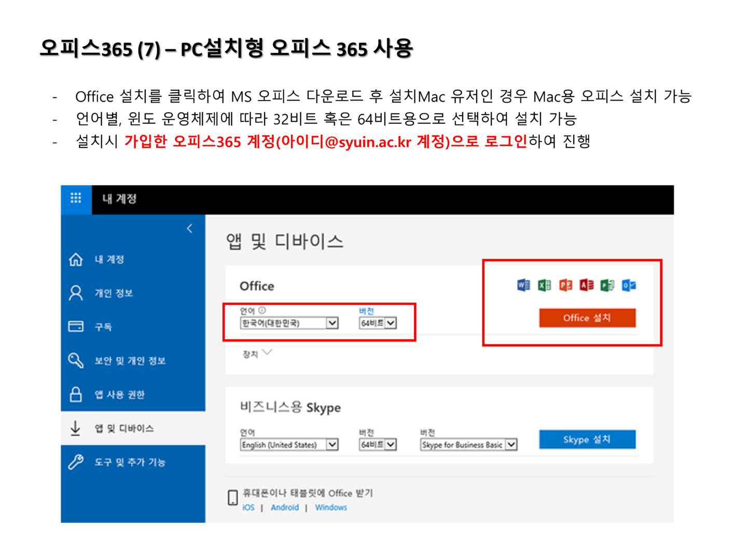This screenshot has height=560, width=747.
Task: Expand the 장치 section
Action: coord(257,354)
